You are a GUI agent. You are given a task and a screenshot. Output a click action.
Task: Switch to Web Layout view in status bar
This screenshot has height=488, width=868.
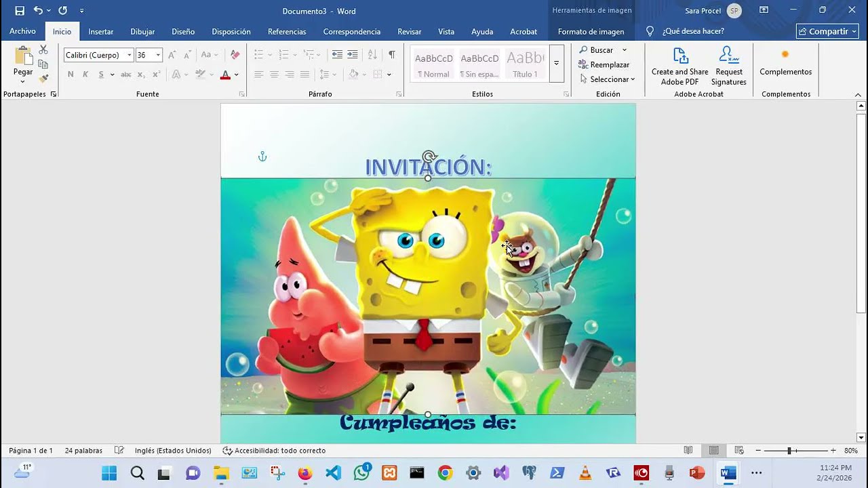point(739,450)
